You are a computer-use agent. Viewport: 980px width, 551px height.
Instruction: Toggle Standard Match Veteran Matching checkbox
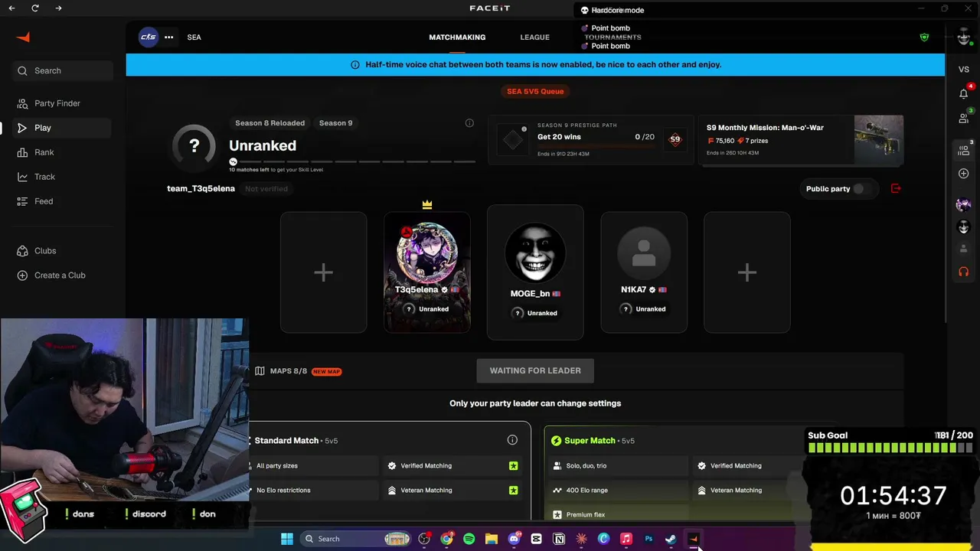point(513,491)
